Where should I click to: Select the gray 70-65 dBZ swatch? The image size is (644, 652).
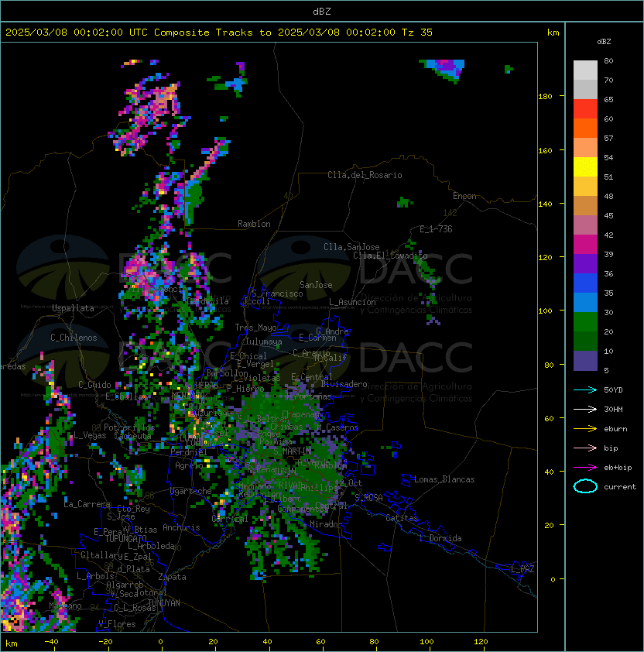coord(585,89)
